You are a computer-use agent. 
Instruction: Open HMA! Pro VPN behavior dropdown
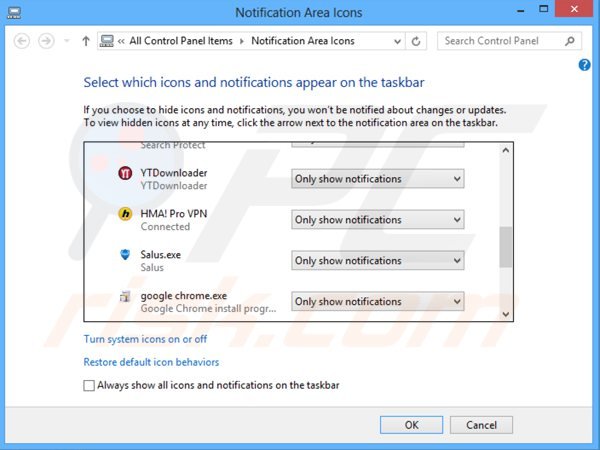point(378,220)
